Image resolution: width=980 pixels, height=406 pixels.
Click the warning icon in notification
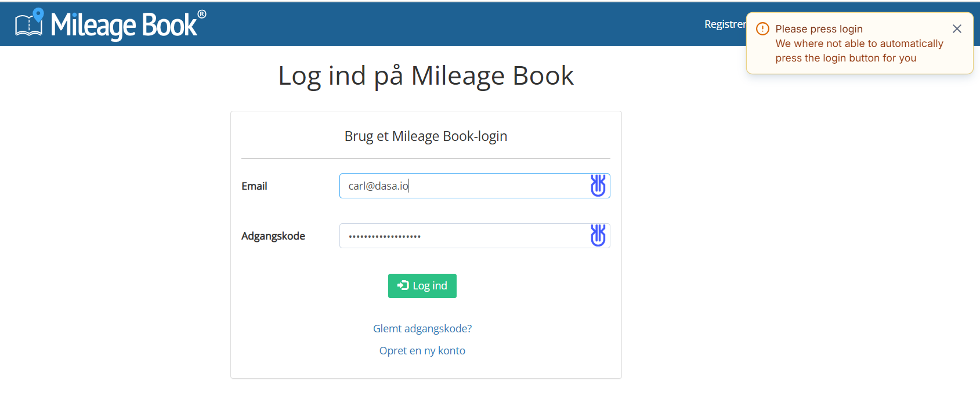pyautogui.click(x=762, y=29)
